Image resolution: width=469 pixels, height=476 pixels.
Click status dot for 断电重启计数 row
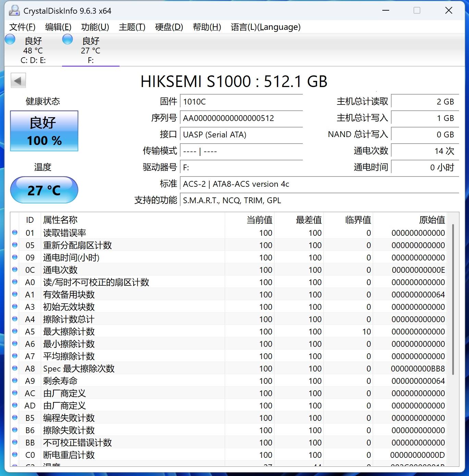click(x=15, y=454)
